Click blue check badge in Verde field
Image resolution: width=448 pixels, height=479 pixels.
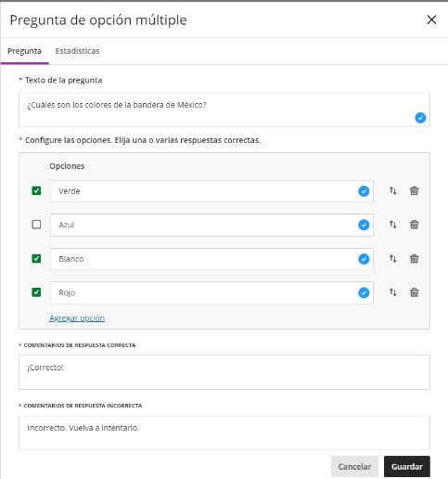(364, 191)
